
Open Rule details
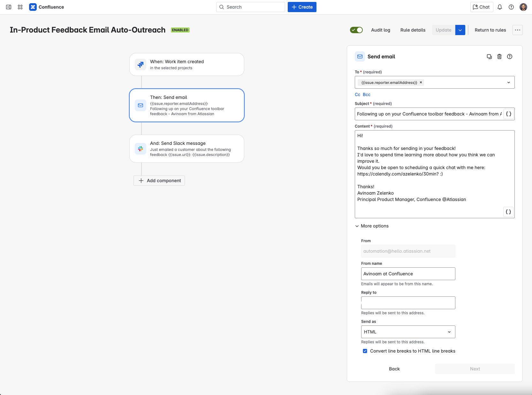click(x=413, y=30)
